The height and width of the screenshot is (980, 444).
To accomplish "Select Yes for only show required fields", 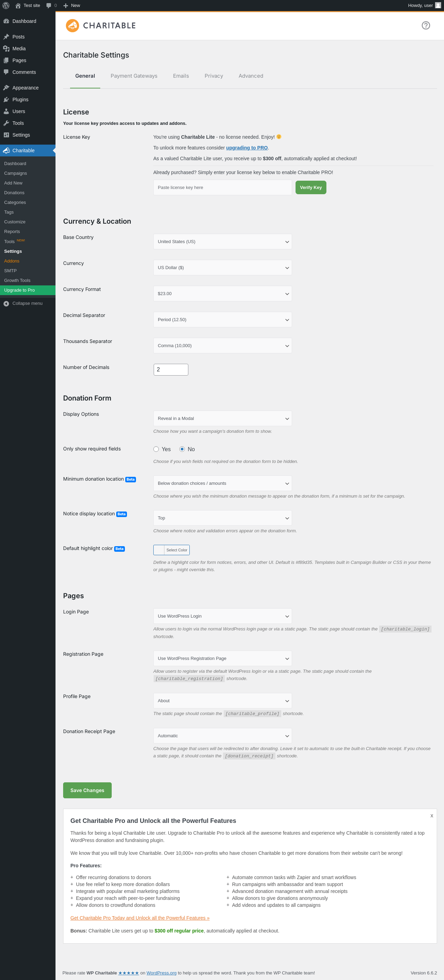I will pos(156,449).
